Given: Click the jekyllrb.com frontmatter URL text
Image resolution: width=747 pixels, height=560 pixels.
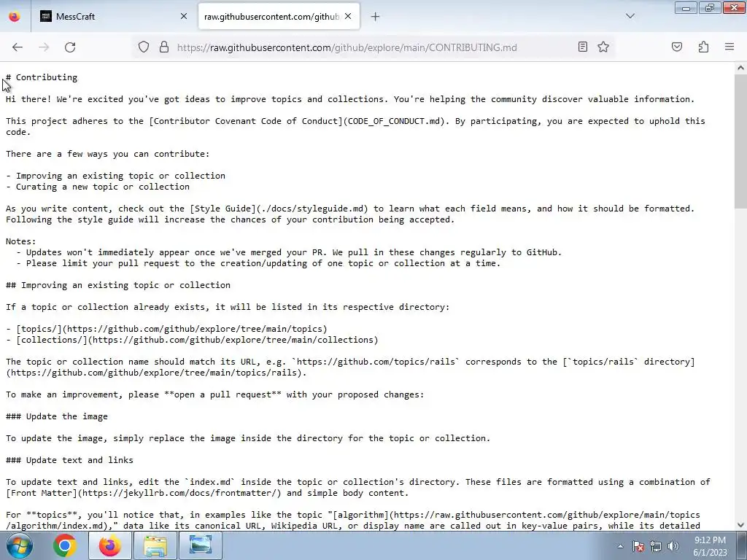Looking at the screenshot, I should [x=179, y=494].
